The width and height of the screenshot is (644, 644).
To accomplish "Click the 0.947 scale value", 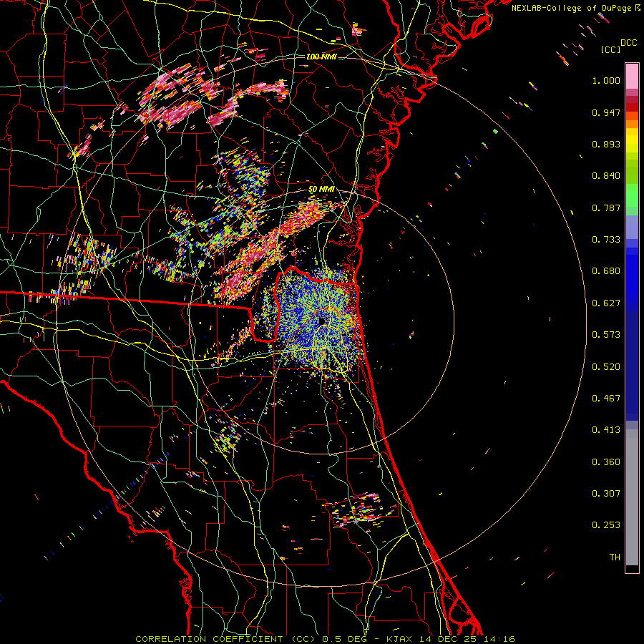I will (606, 112).
